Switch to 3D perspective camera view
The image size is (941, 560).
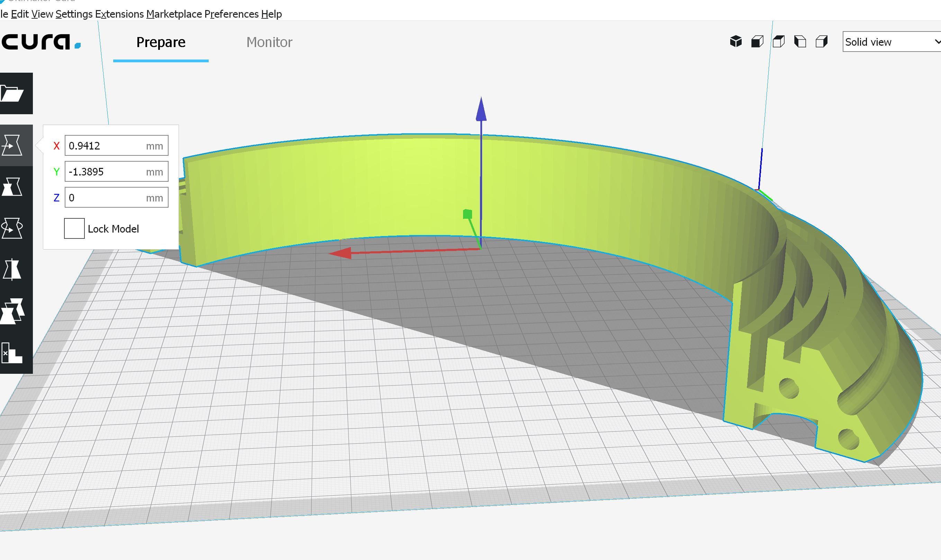point(736,42)
